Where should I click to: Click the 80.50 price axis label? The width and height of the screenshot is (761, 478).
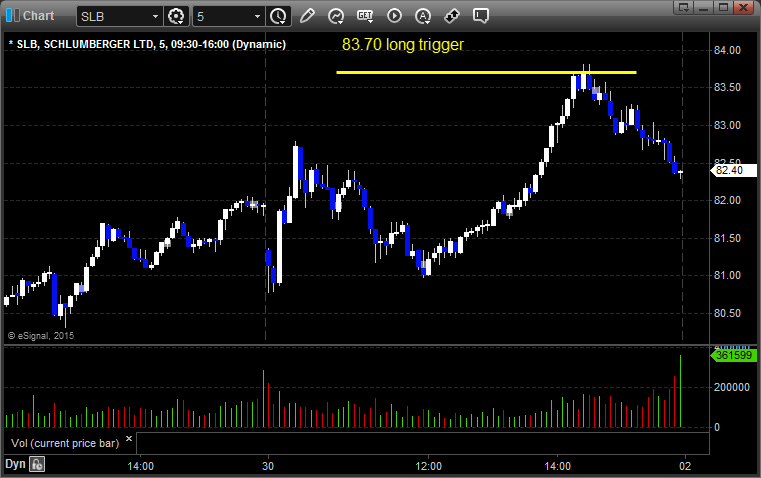point(727,313)
